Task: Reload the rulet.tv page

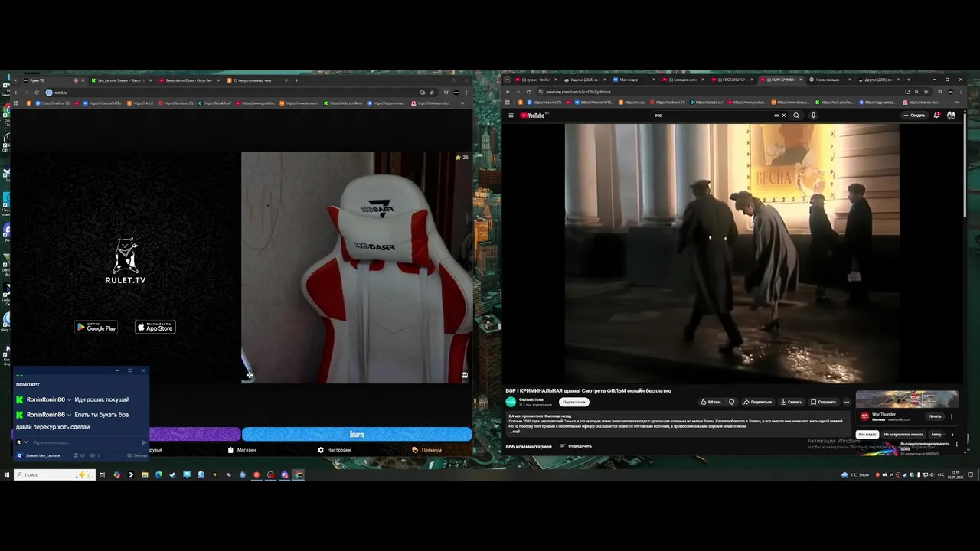Action: [x=36, y=93]
